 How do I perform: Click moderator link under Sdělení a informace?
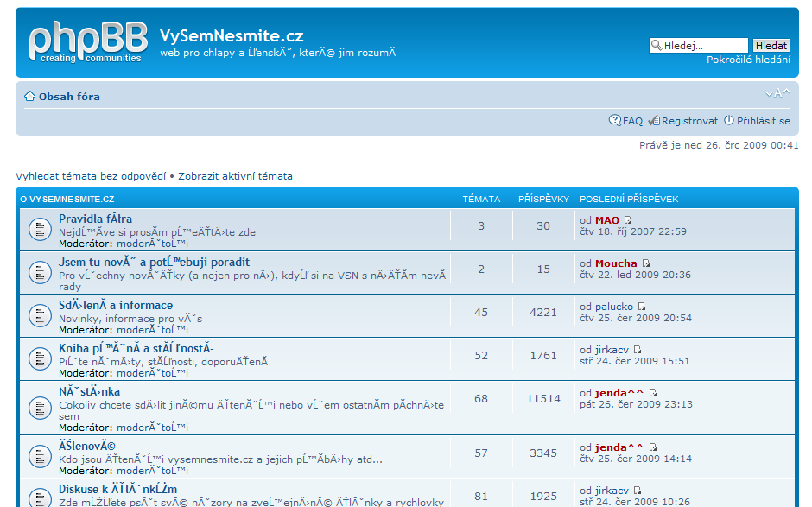pos(152,330)
